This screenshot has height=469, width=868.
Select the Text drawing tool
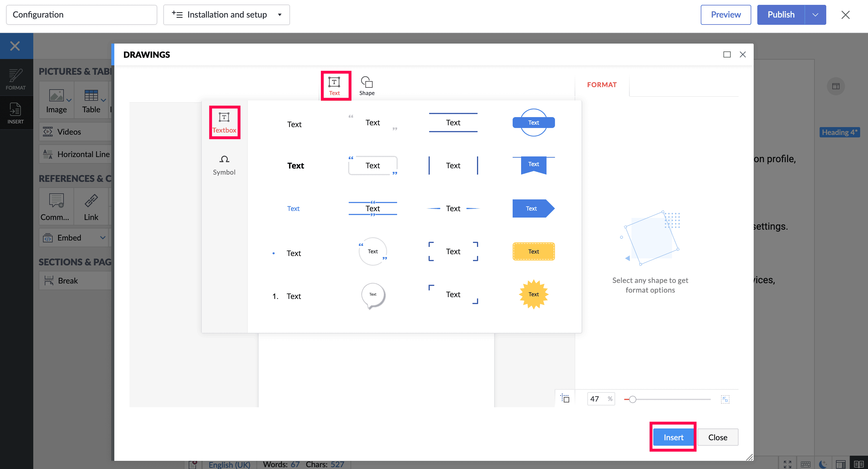click(334, 86)
